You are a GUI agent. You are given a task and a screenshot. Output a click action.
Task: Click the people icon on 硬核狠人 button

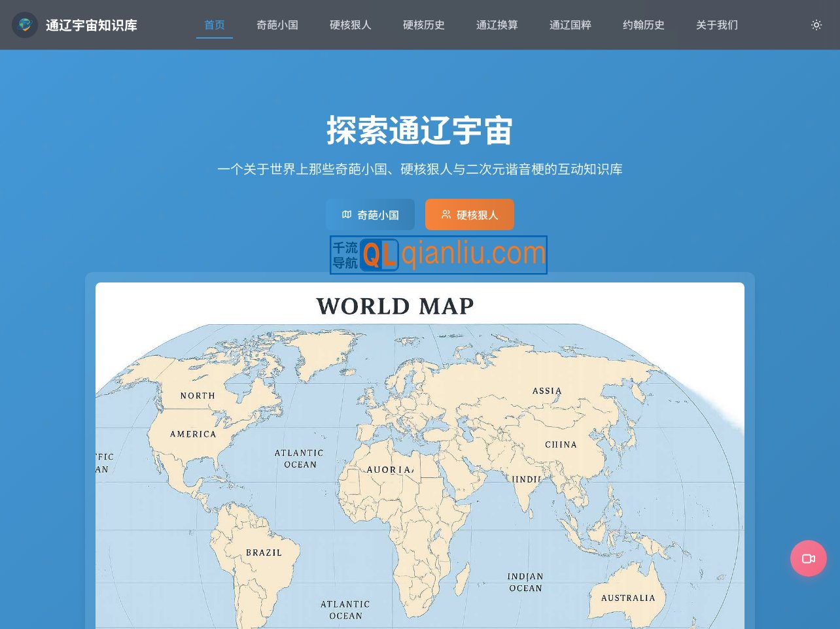(x=446, y=213)
